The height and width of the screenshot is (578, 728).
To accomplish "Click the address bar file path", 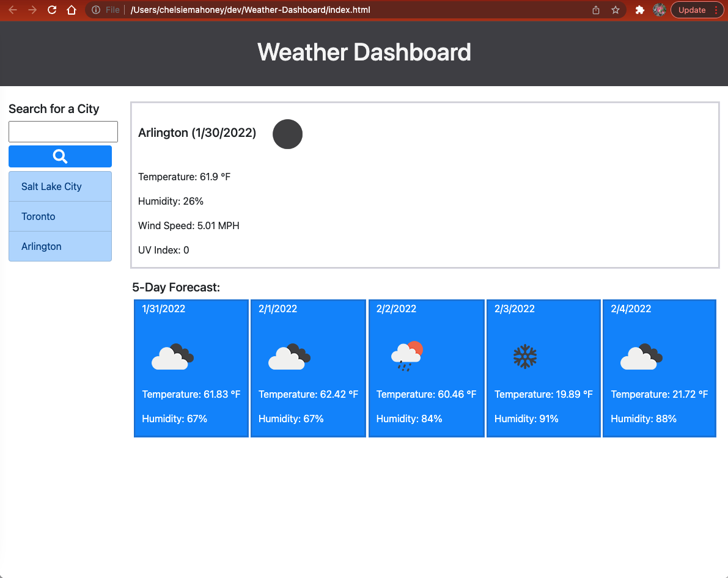I will 250,10.
